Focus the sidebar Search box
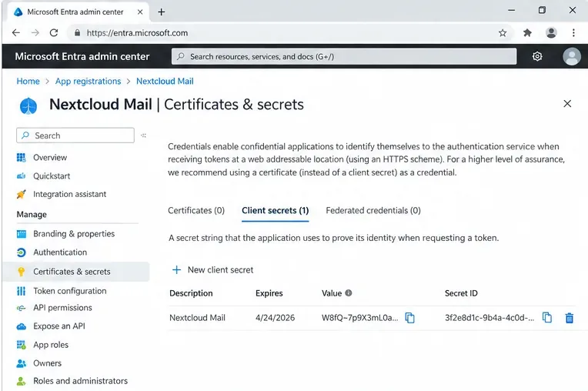 click(75, 135)
